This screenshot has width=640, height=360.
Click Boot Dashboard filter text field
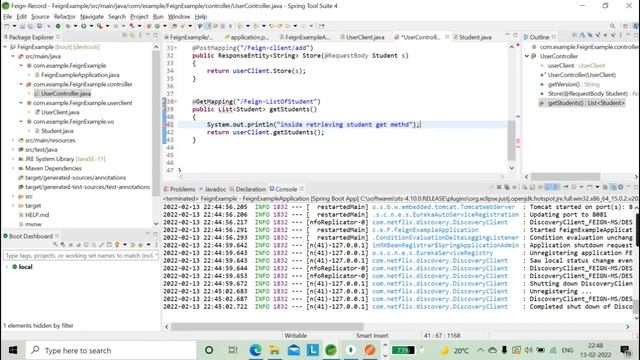click(80, 256)
